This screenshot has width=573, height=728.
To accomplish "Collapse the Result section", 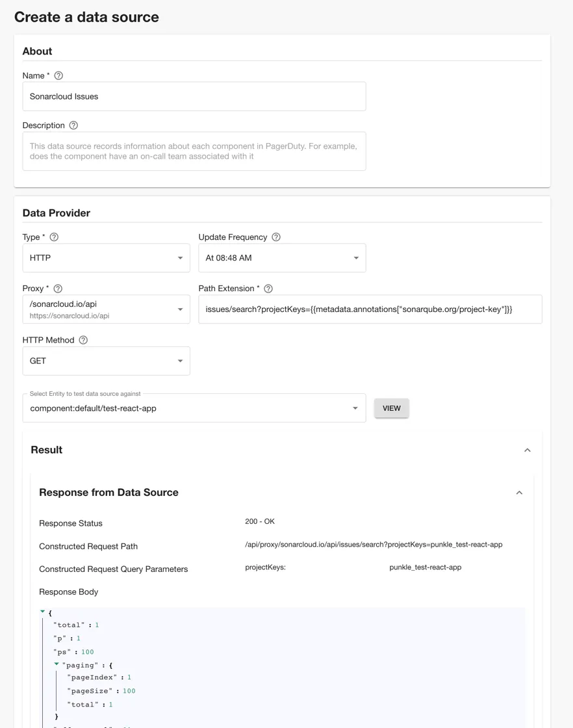I will click(x=527, y=449).
